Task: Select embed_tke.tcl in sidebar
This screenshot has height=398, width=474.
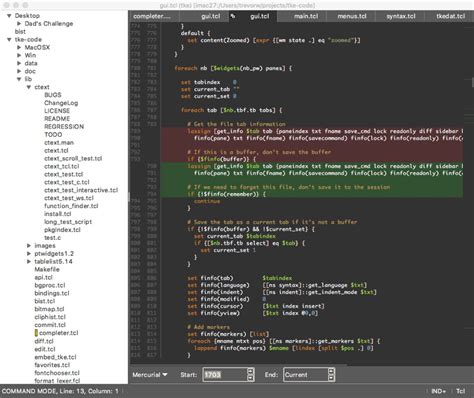Action: 55,357
